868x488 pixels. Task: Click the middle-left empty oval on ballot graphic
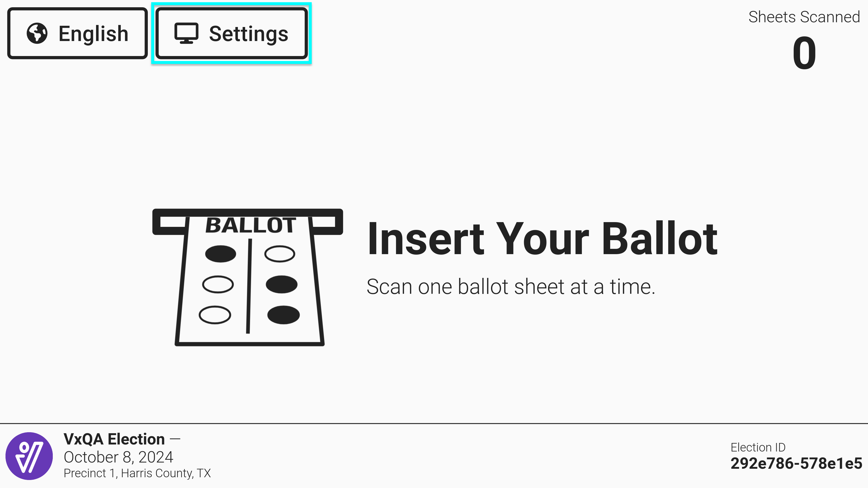click(x=218, y=284)
